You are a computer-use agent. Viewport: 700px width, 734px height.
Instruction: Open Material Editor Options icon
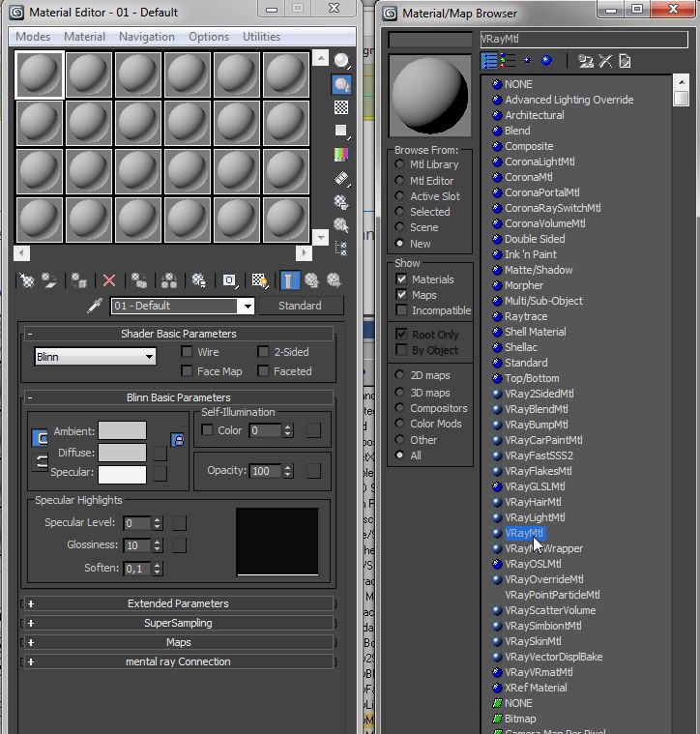coord(341,202)
